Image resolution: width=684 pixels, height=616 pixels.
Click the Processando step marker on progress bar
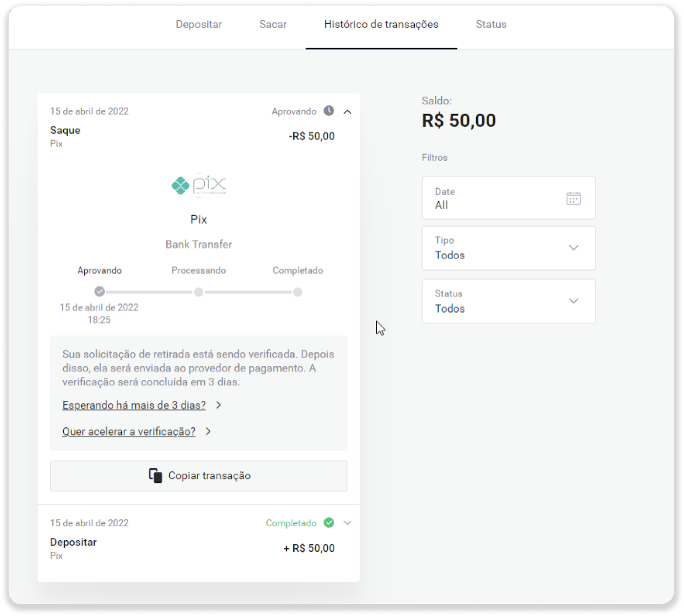coord(199,292)
